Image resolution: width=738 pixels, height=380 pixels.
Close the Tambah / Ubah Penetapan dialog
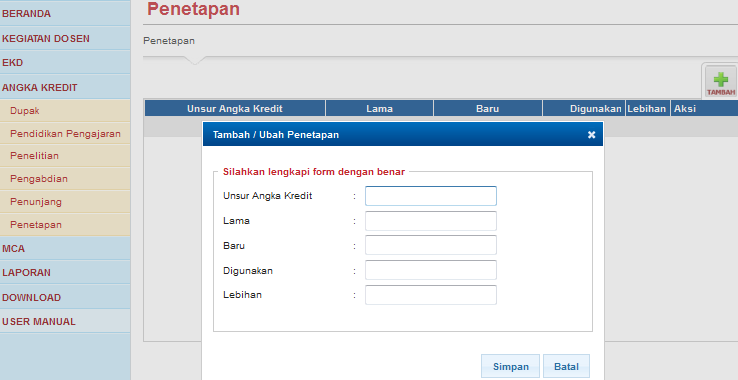pyautogui.click(x=592, y=135)
